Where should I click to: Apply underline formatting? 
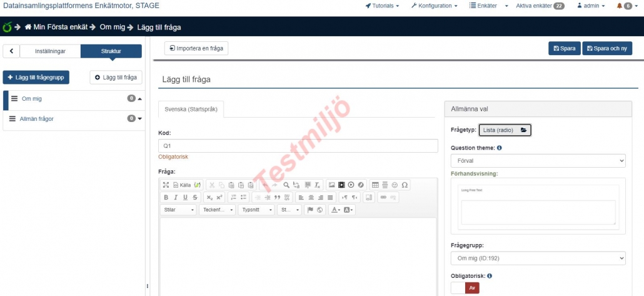pos(185,197)
